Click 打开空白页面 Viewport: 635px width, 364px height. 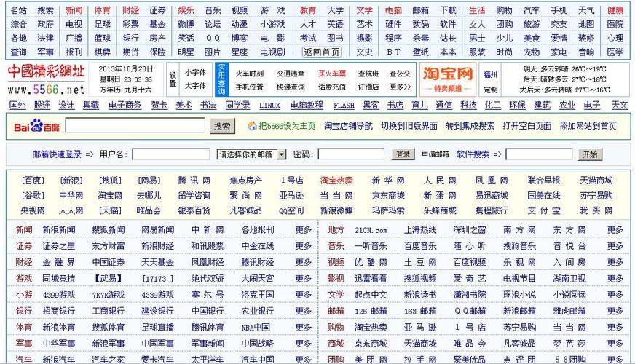point(527,126)
